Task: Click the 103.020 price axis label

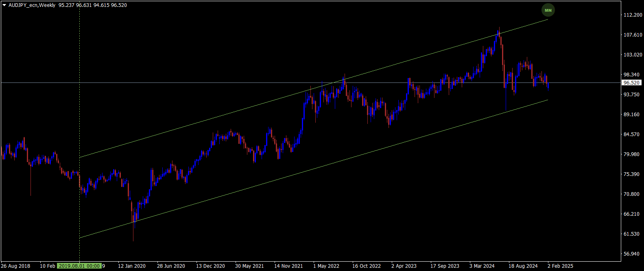Action: (x=633, y=55)
